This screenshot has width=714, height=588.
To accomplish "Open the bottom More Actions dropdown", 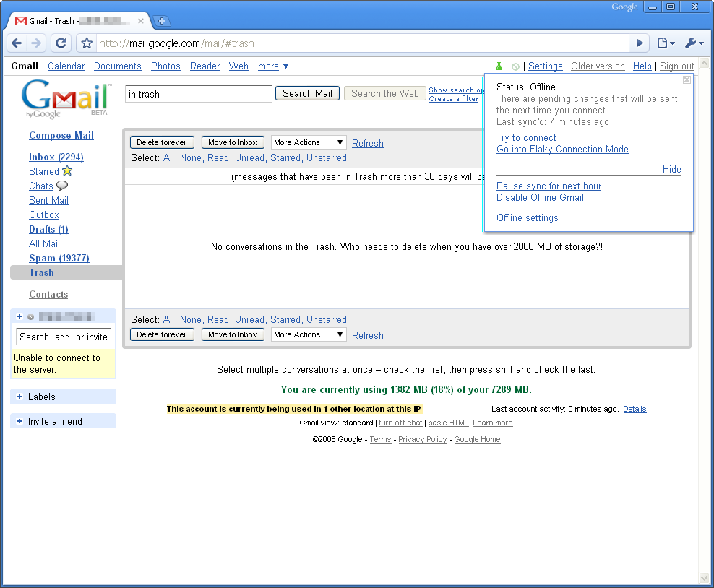I will (x=309, y=334).
